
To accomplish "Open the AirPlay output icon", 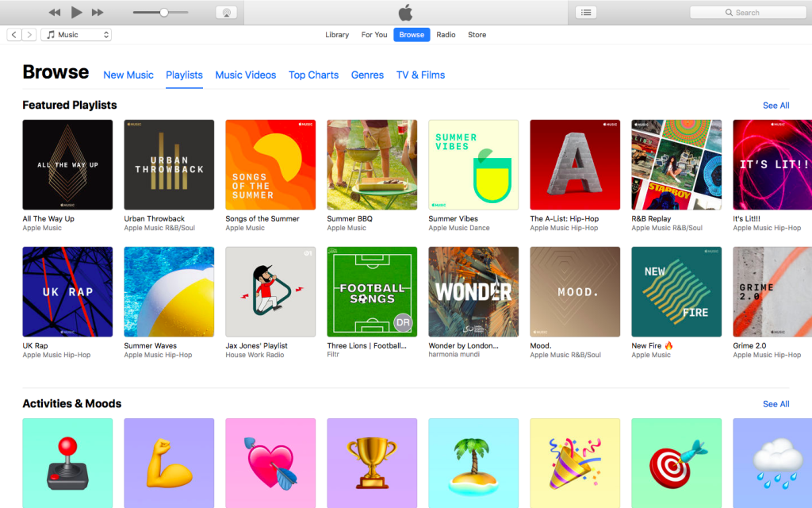I will (x=226, y=13).
